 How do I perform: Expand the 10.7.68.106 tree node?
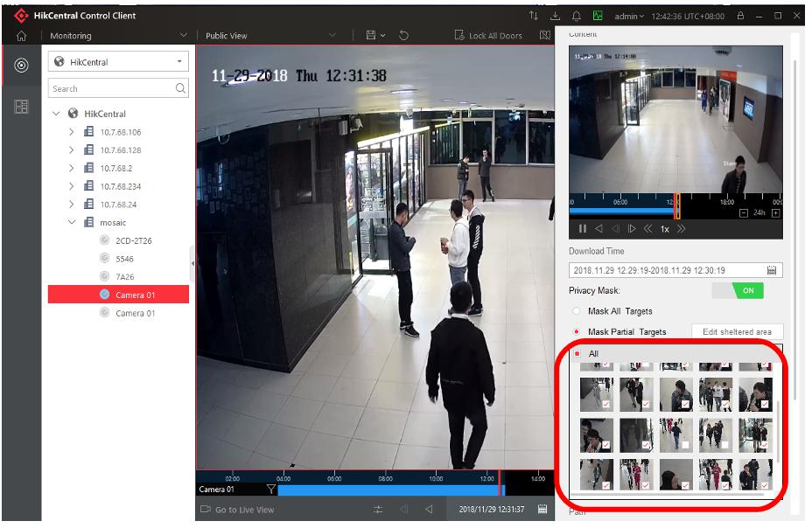point(72,132)
